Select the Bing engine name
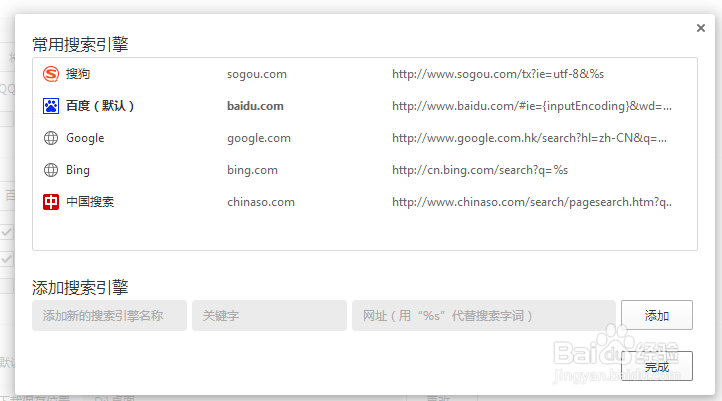The width and height of the screenshot is (722, 401). click(x=78, y=170)
